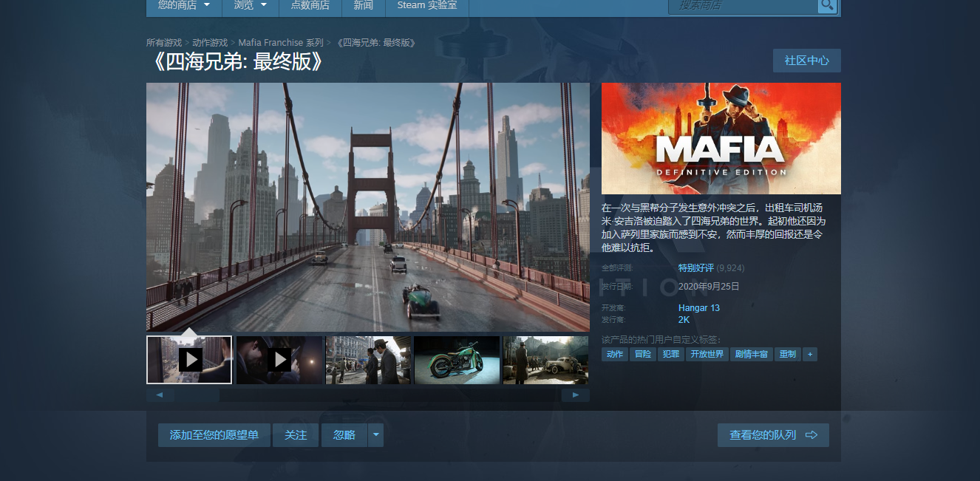
Task: Click the Mafia Definitive Edition header image
Action: click(721, 138)
